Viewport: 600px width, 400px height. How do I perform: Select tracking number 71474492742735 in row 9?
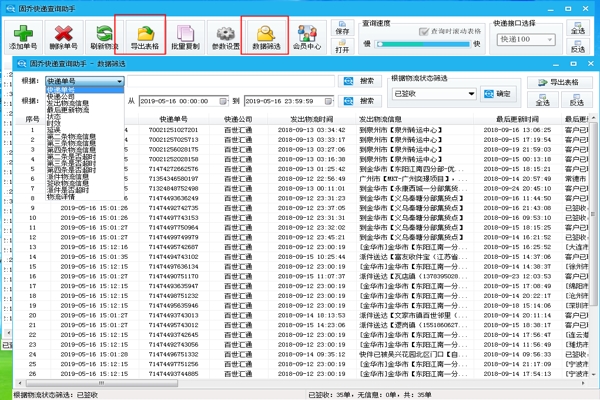pos(173,208)
